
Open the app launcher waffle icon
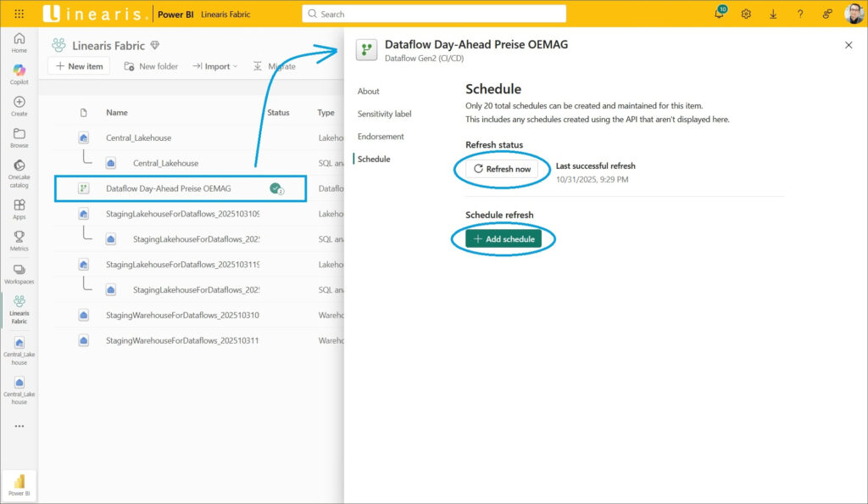[x=19, y=14]
